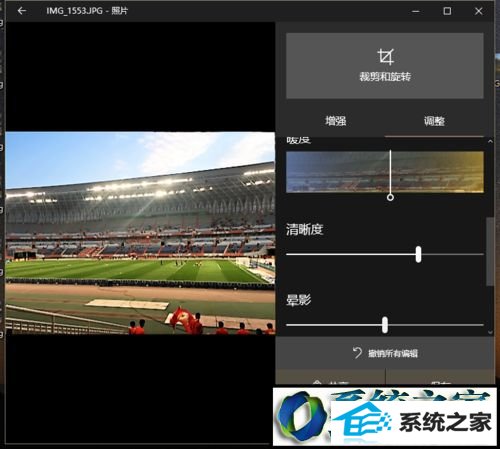Select the 调整 tab
500x449 pixels.
[434, 121]
